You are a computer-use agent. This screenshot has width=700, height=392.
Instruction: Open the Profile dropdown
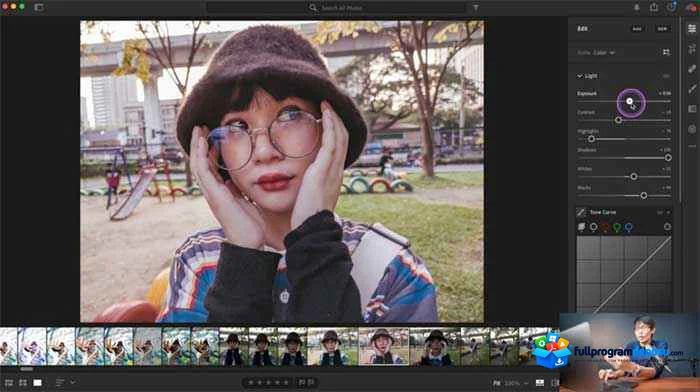click(596, 53)
